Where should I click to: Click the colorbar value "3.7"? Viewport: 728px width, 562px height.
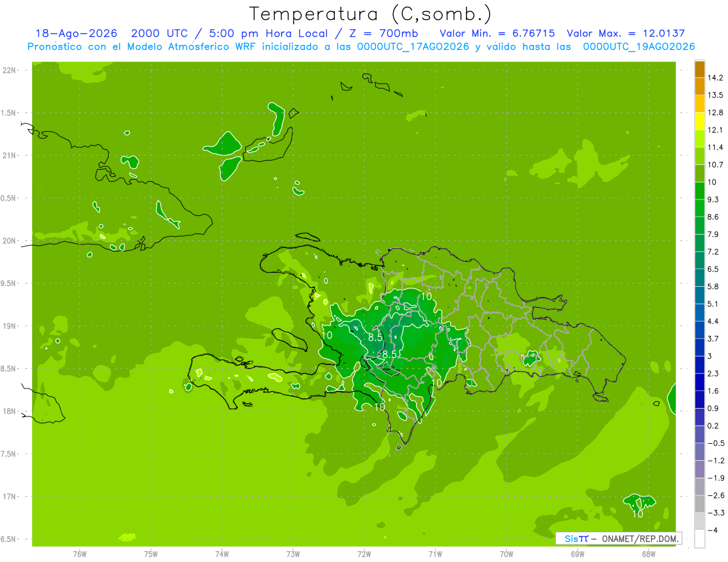point(714,338)
